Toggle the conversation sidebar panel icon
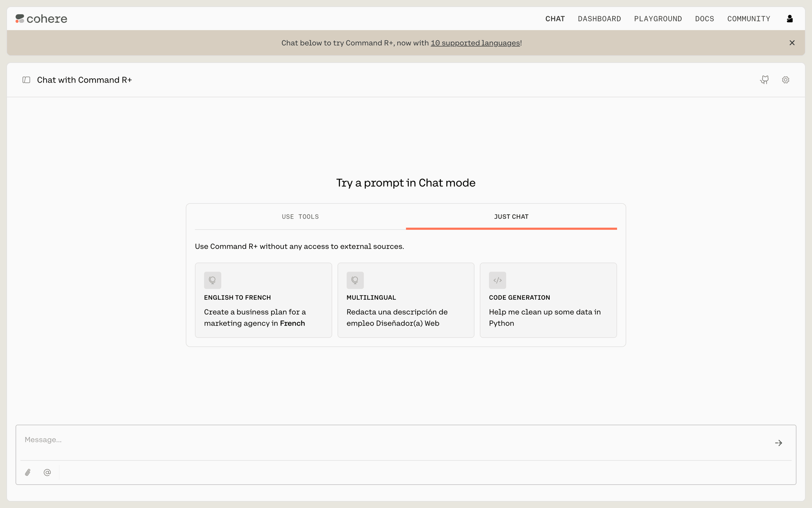The image size is (812, 508). pyautogui.click(x=26, y=80)
